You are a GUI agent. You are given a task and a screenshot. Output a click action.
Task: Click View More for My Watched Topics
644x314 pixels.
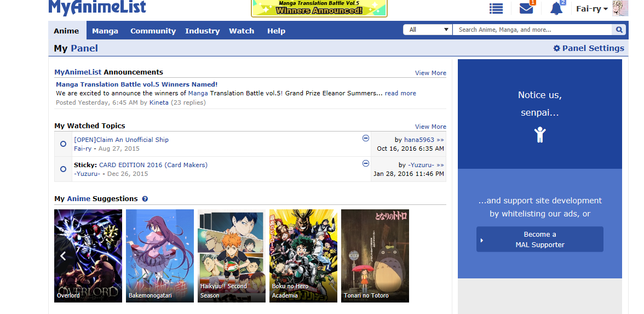(x=430, y=127)
